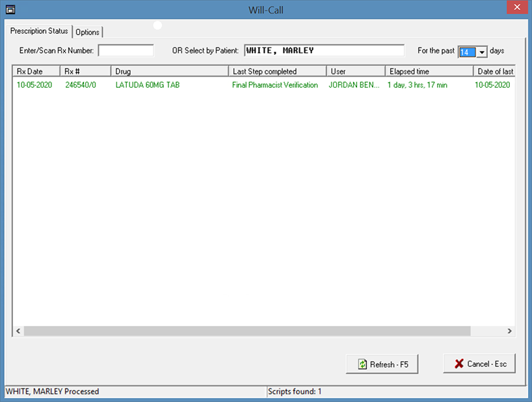The height and width of the screenshot is (402, 532).
Task: Click the Drug column header
Action: coord(169,72)
